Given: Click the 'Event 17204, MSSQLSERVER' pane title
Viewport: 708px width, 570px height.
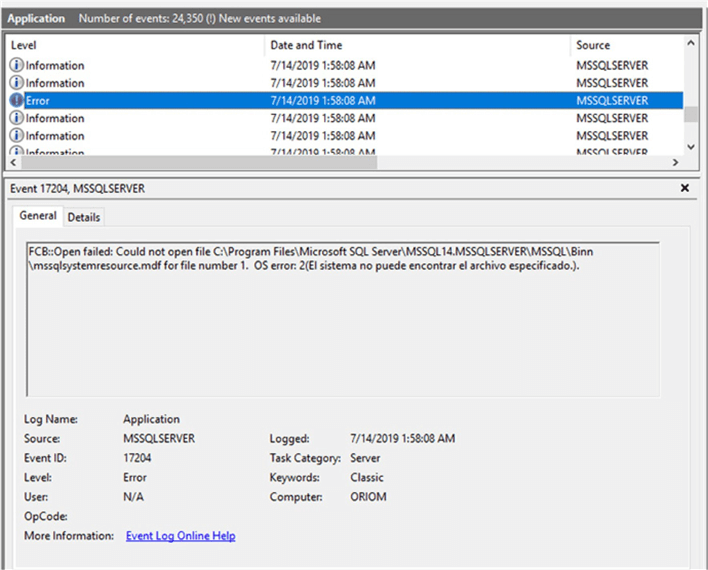Looking at the screenshot, I should [x=77, y=188].
